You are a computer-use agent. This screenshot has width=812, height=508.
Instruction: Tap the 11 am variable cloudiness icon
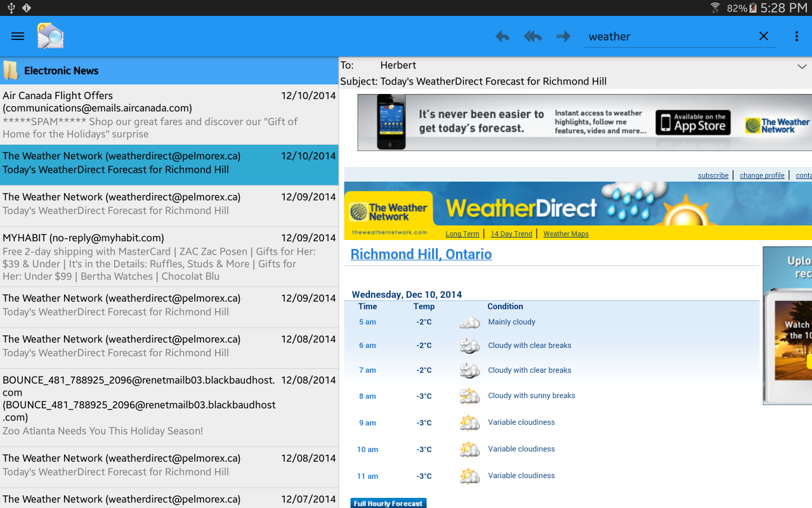[469, 476]
